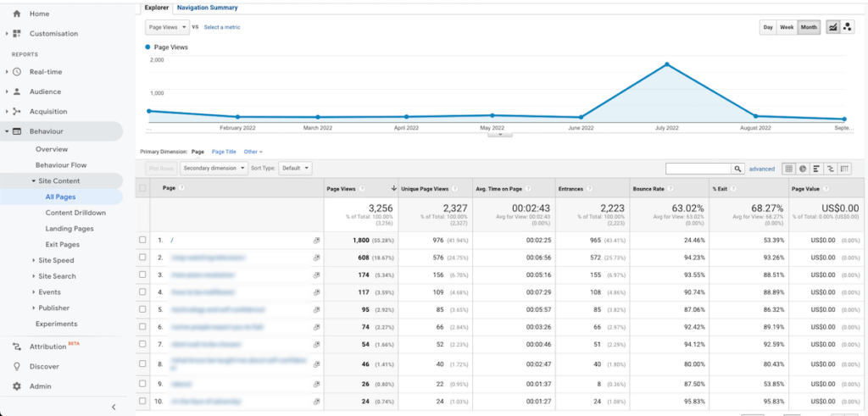Click the search magnifier icon

pyautogui.click(x=738, y=169)
